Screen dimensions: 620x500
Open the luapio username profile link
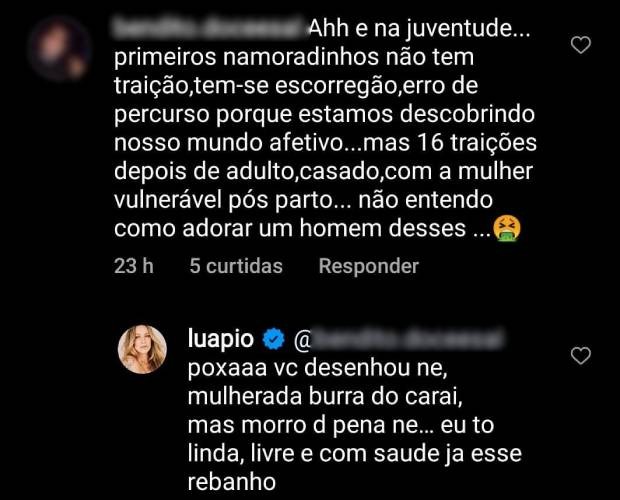point(221,339)
